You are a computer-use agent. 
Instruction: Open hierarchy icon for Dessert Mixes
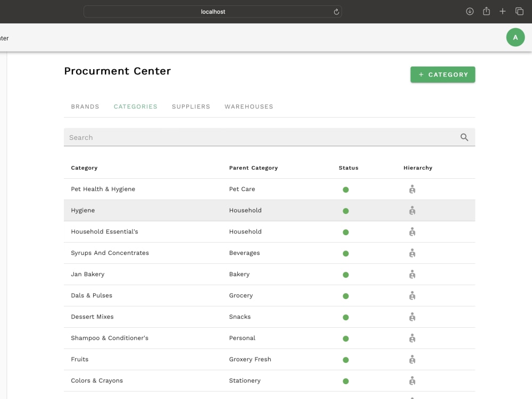[412, 317]
